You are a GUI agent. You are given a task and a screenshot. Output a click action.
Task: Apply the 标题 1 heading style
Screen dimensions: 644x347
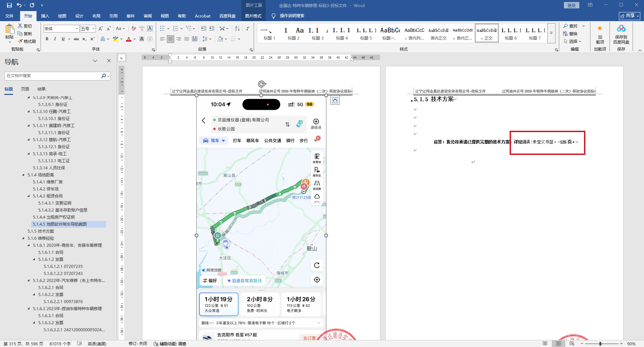coord(269,33)
